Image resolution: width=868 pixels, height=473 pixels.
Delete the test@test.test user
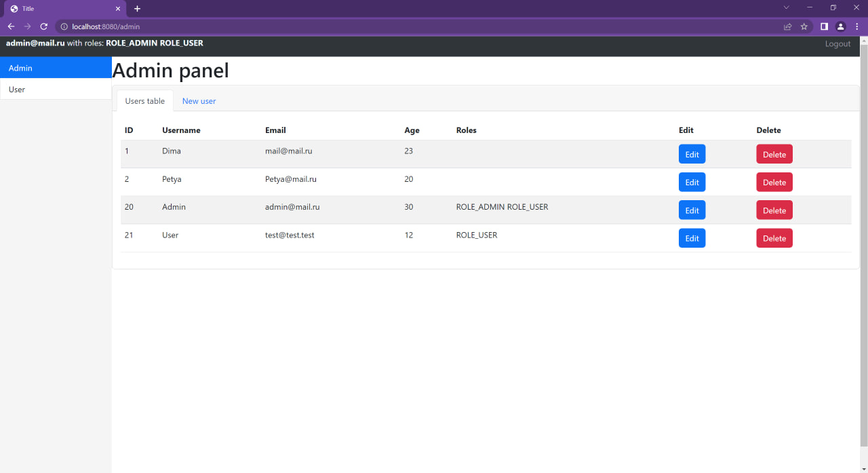pyautogui.click(x=774, y=238)
